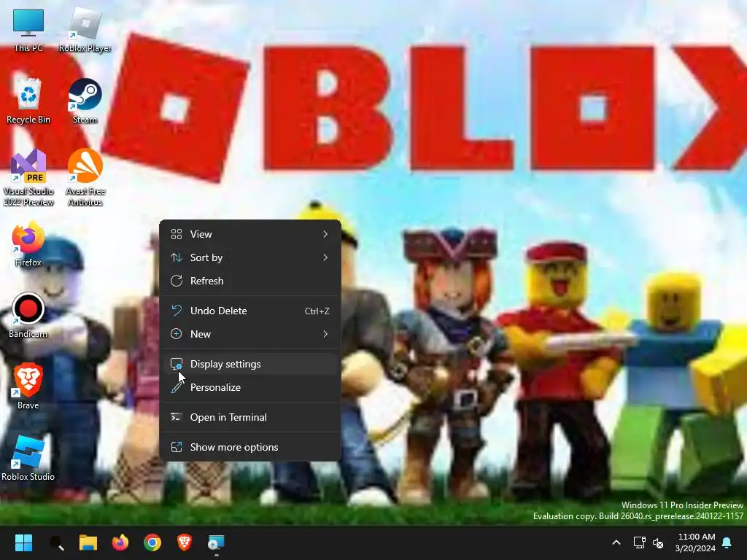
Task: Launch Firefox from the taskbar
Action: [120, 542]
